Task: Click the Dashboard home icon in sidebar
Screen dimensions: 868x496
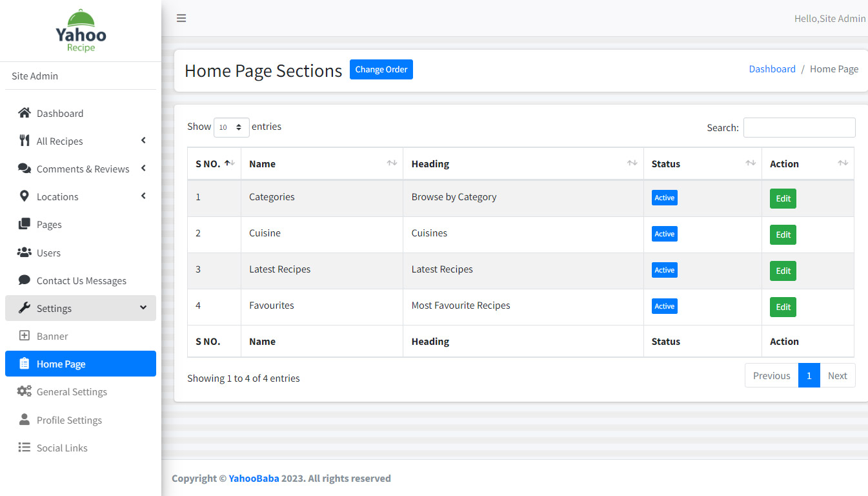Action: pyautogui.click(x=25, y=113)
